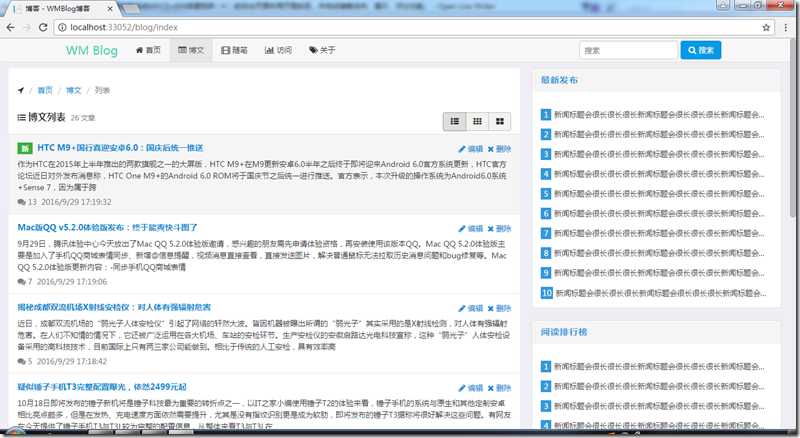Go to 首页 in breadcrumb

click(x=45, y=90)
